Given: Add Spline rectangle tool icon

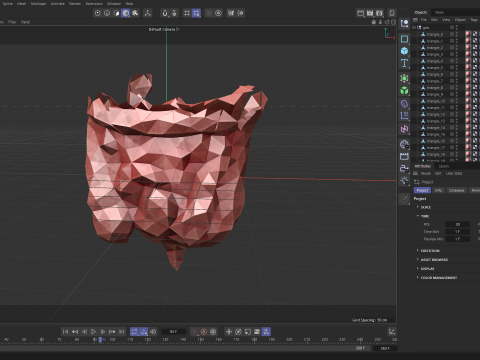Looking at the screenshot, I should 404,39.
